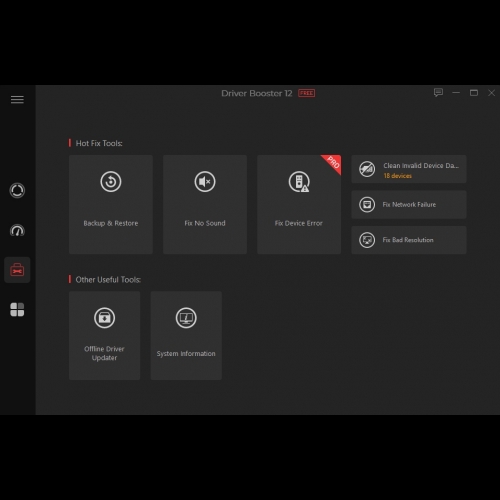Click the Fix Network Failure icon
500x500 pixels.
point(367,205)
